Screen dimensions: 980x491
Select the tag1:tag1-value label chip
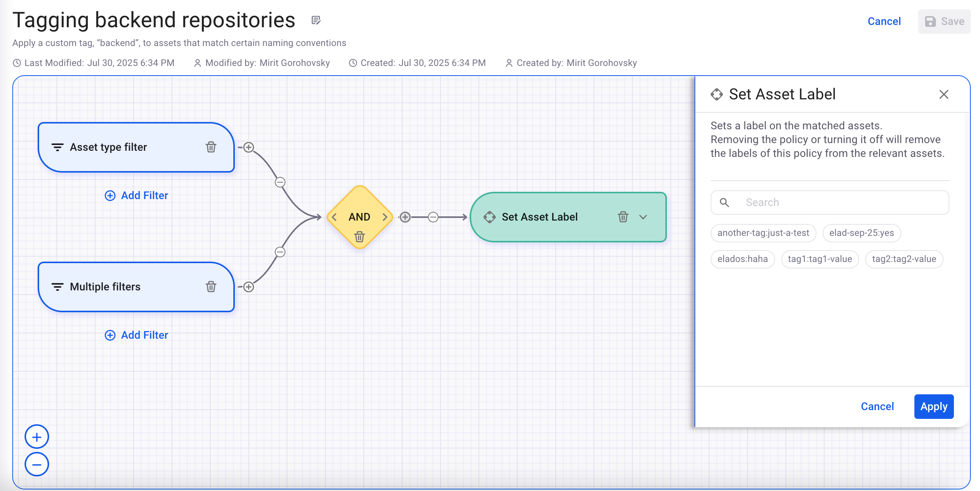coord(820,259)
